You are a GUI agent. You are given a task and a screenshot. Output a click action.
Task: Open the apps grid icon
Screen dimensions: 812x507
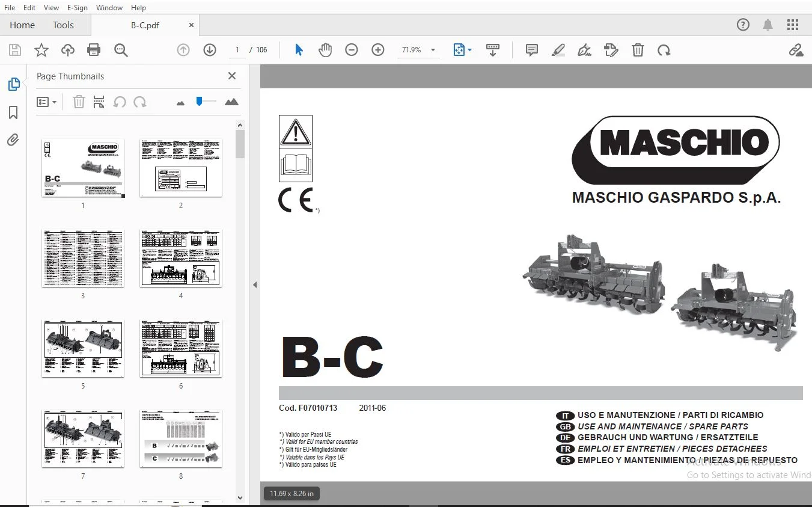pyautogui.click(x=793, y=25)
